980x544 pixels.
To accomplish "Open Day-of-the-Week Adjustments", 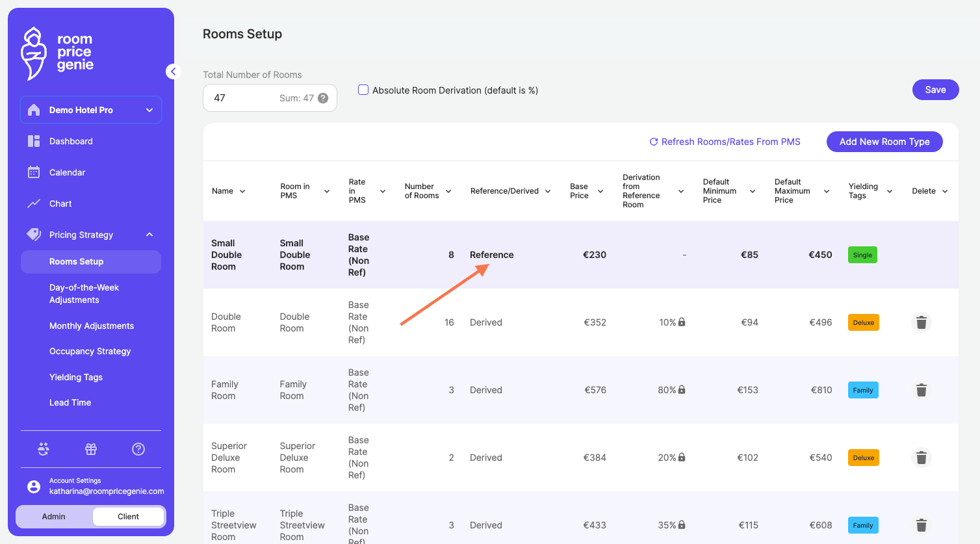I will pyautogui.click(x=84, y=294).
